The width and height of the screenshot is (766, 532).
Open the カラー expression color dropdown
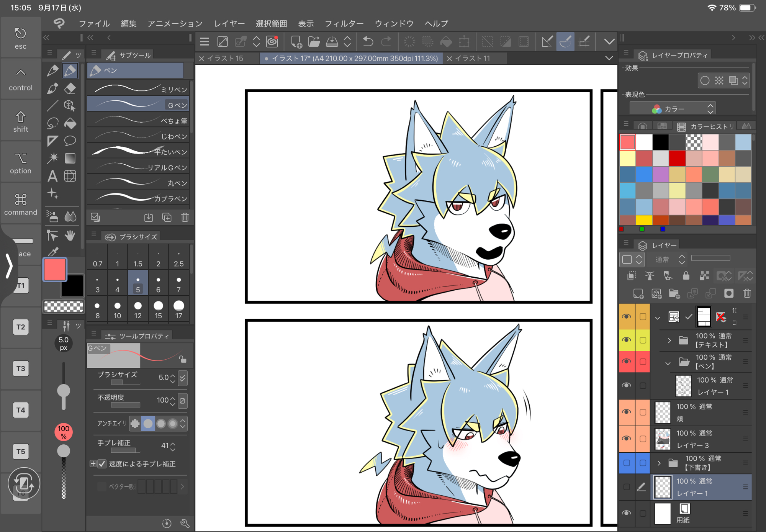673,109
